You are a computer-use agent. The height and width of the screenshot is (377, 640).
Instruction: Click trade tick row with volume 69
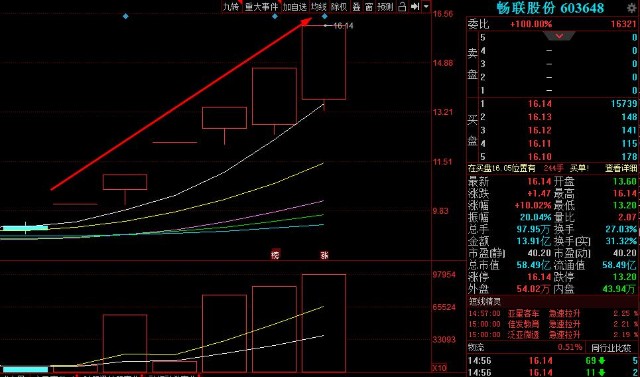[553, 361]
